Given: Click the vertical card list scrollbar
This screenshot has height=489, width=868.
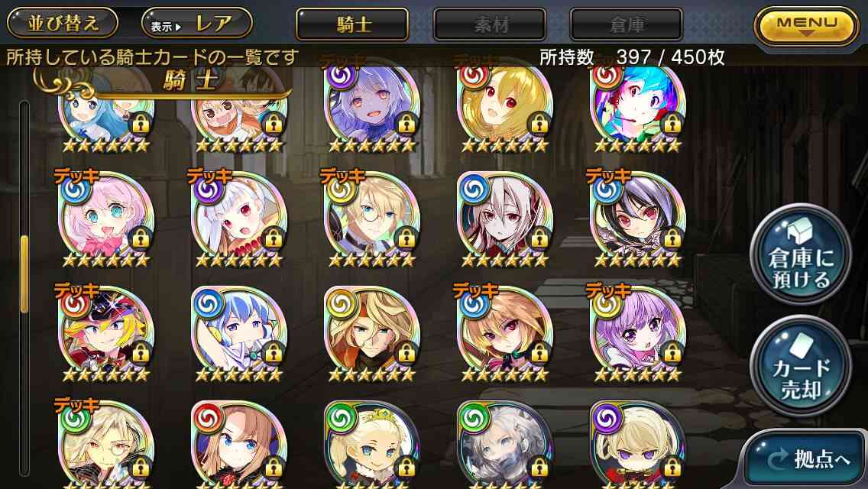Looking at the screenshot, I should 24,287.
